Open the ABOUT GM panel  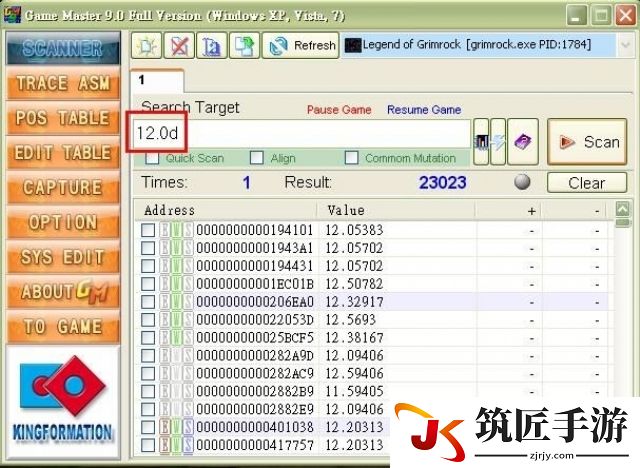click(63, 292)
